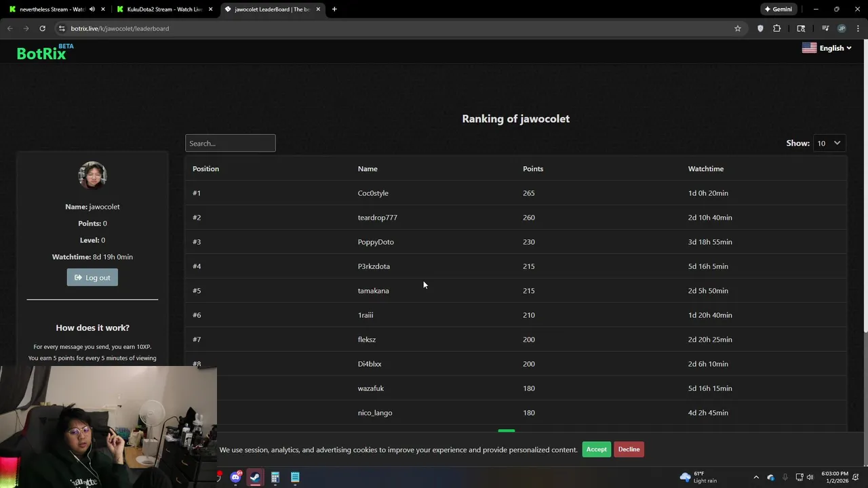Viewport: 868px width, 488px height.
Task: Open the weather widget showing Light rain
Action: [x=698, y=477]
